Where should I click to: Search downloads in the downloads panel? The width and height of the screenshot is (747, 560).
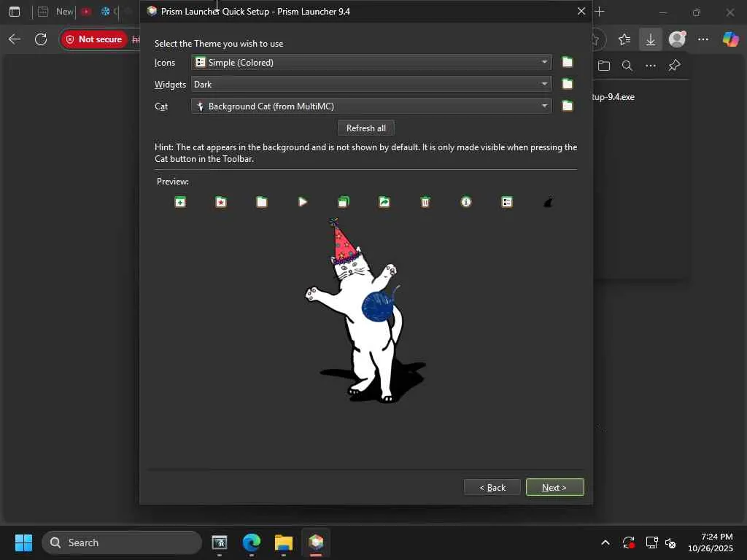click(627, 66)
